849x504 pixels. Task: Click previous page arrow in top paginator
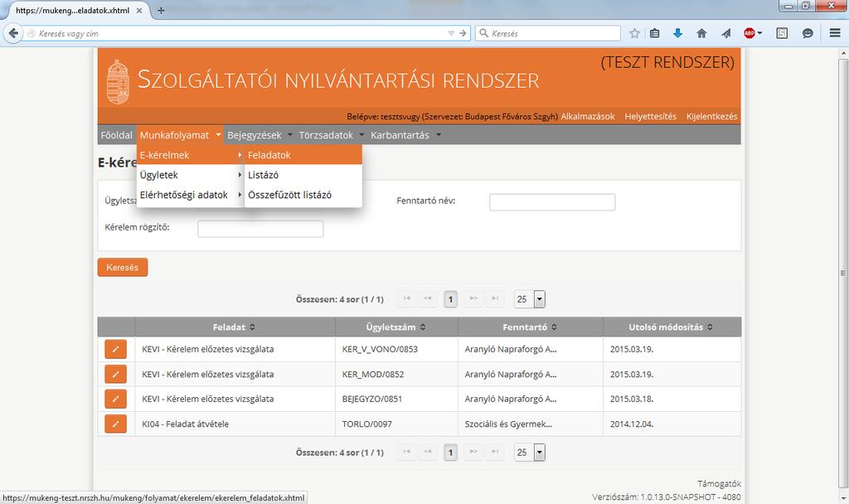point(427,298)
